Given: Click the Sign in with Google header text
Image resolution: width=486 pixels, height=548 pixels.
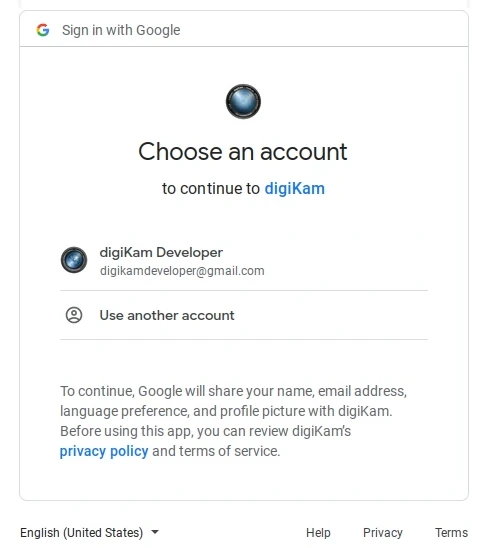Looking at the screenshot, I should 121,30.
